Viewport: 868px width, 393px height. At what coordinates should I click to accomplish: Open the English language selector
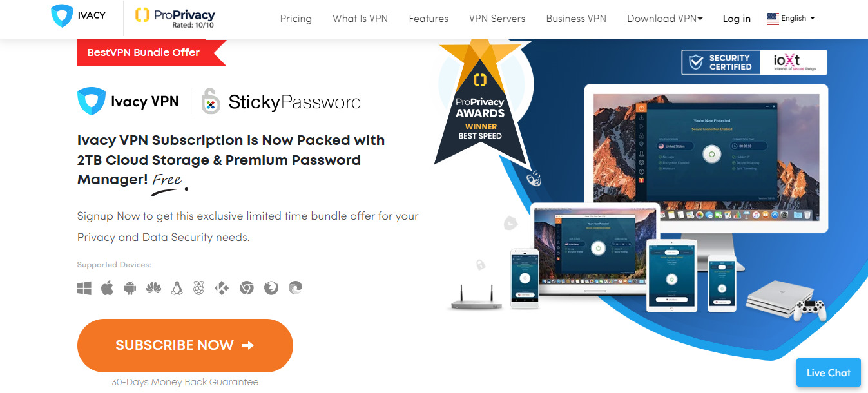point(791,19)
